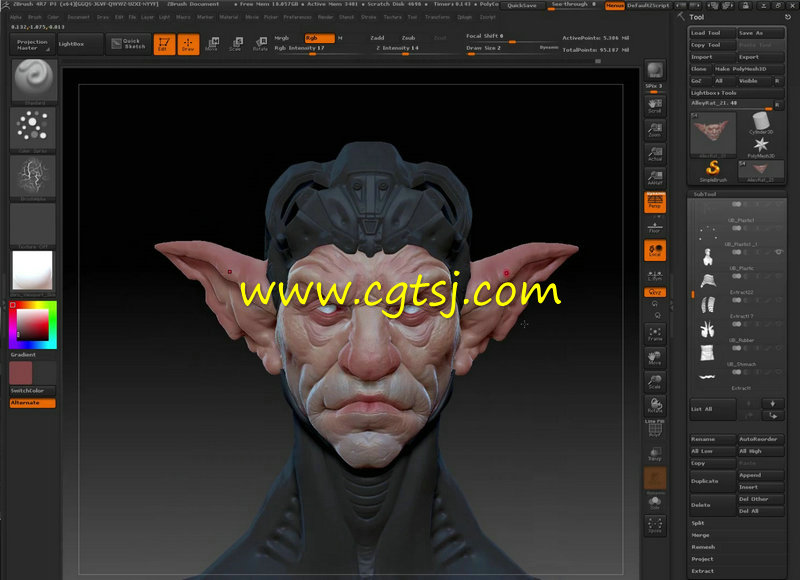Toggle Rgb paint mode
Image resolution: width=800 pixels, height=580 pixels.
[319, 38]
